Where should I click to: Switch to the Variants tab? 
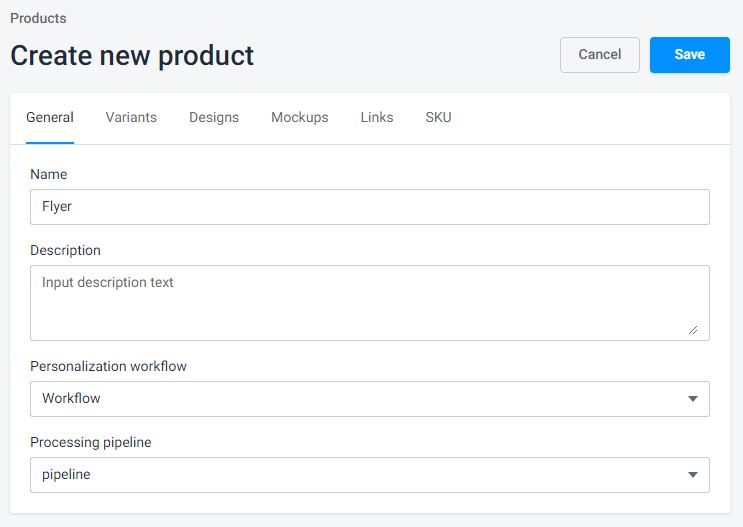pos(131,117)
